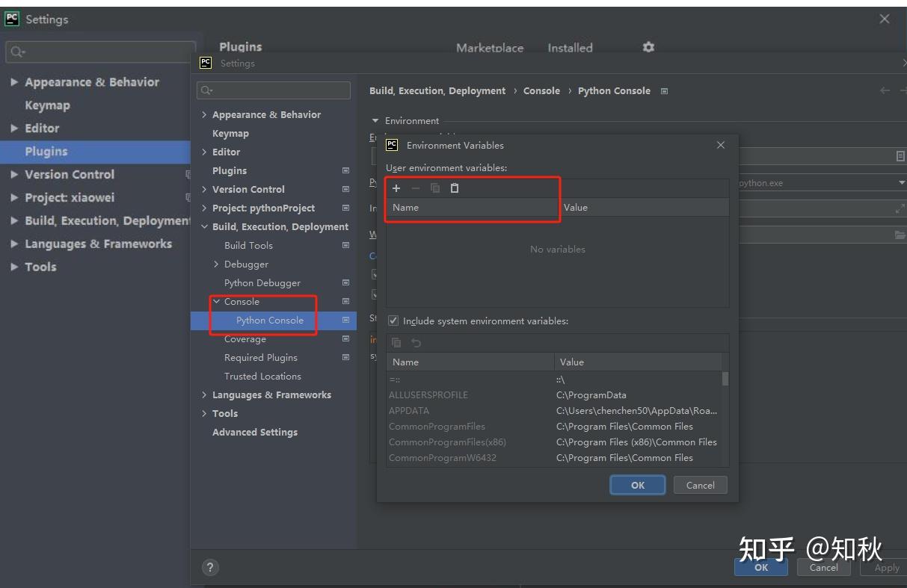This screenshot has height=588, width=907.
Task: Click OK in the Settings dialog footer
Action: tap(761, 567)
